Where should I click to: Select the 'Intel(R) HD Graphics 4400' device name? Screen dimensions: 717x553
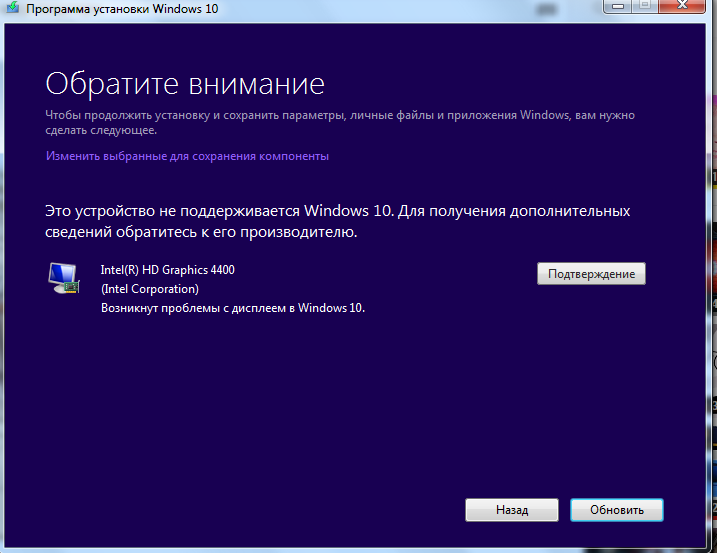click(x=168, y=270)
